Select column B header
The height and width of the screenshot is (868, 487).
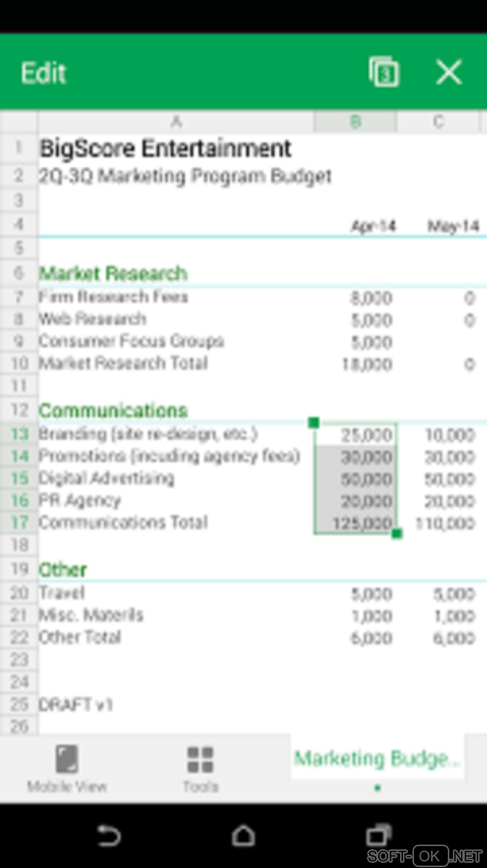pos(355,122)
